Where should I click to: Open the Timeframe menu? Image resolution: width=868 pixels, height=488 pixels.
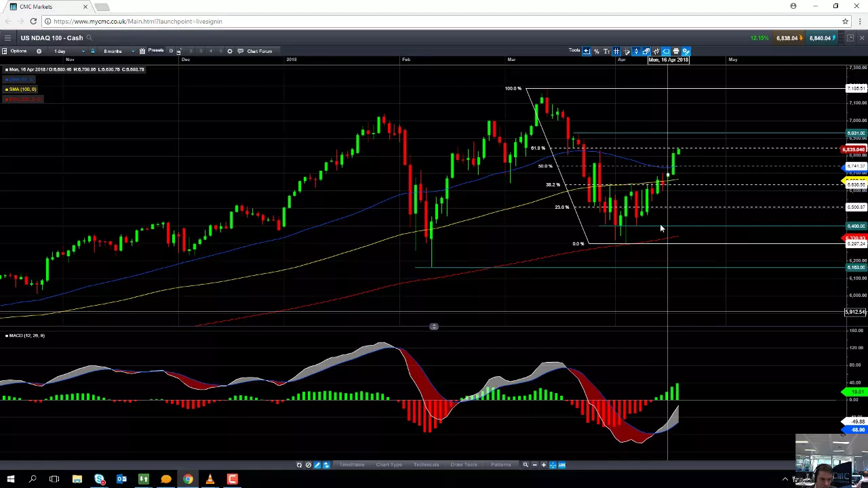click(x=351, y=465)
